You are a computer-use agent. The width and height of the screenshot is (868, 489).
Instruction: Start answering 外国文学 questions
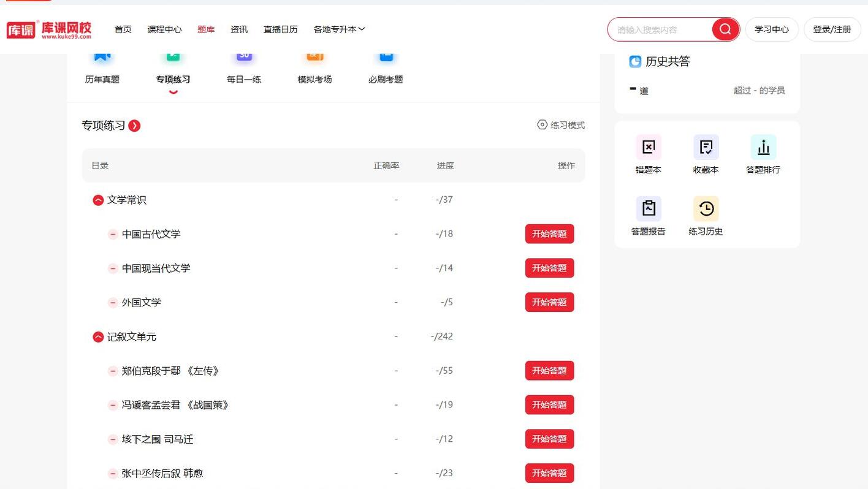[x=549, y=303]
